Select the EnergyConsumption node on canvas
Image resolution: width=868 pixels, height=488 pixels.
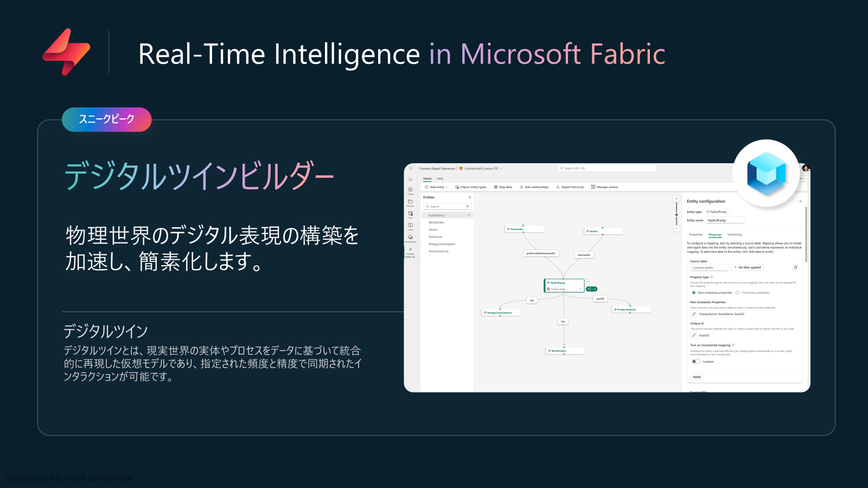501,313
